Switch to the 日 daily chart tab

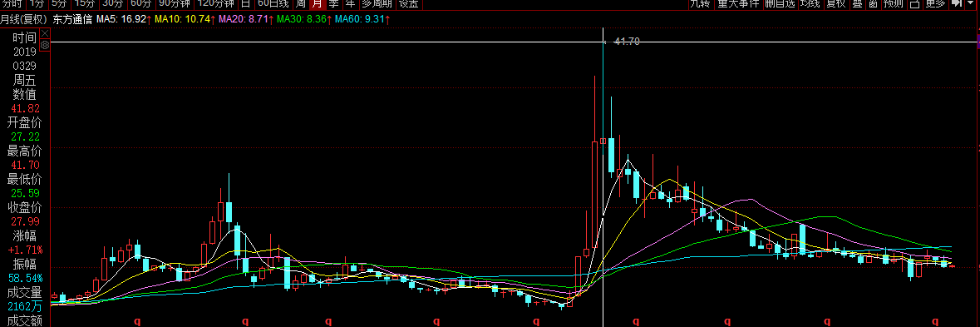(x=246, y=4)
